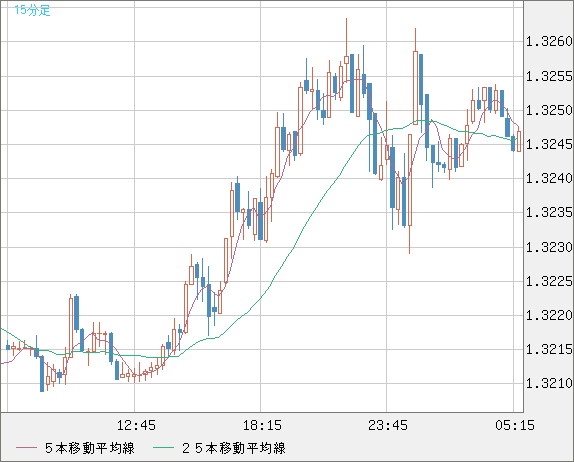Click the 1.3215 price axis label
The image size is (574, 462).
pyautogui.click(x=549, y=349)
